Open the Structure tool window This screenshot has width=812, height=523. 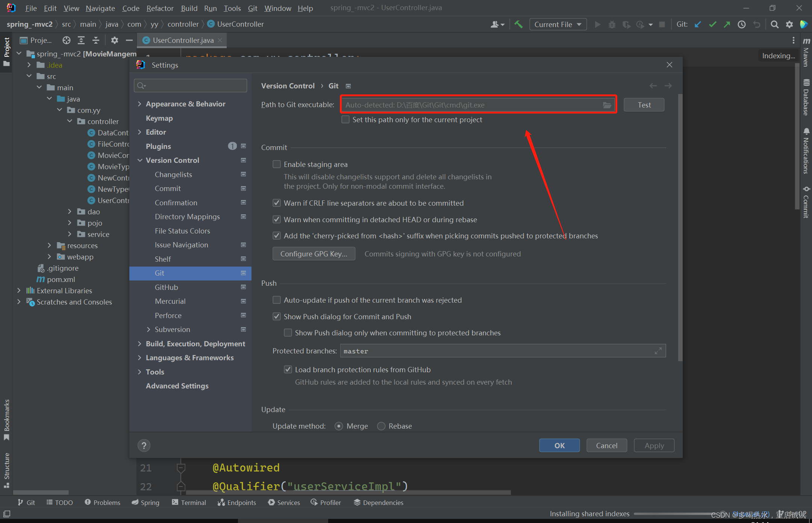point(6,470)
